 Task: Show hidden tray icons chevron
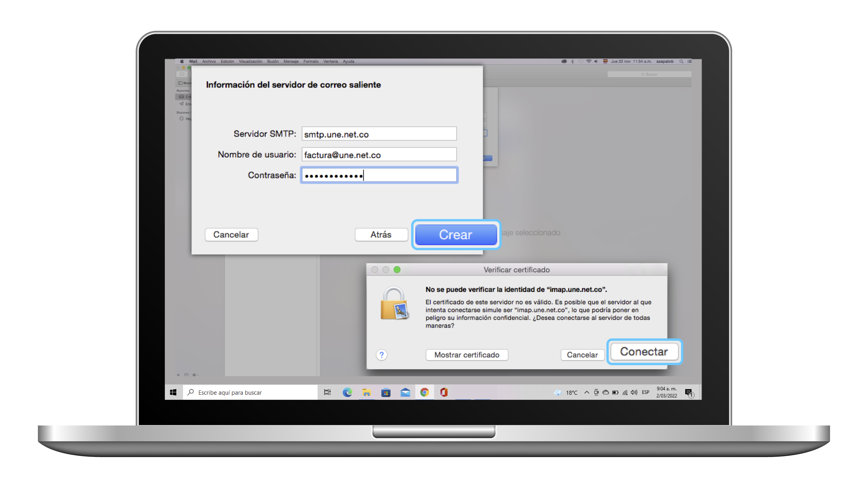(x=587, y=392)
